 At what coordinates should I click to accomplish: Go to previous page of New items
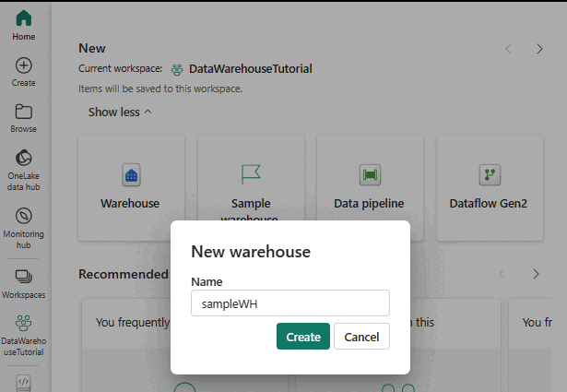[x=508, y=49]
